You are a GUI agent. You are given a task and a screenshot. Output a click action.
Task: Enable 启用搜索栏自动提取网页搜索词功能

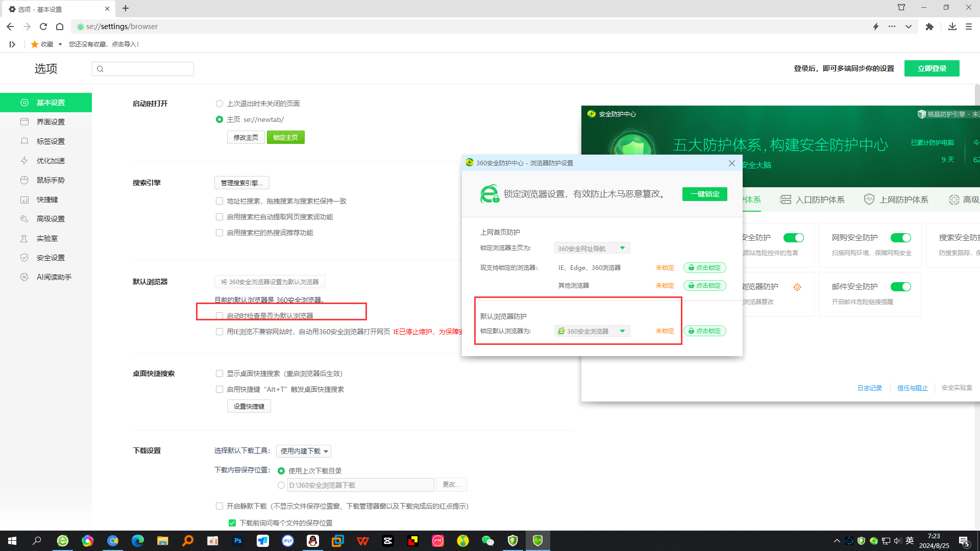tap(219, 217)
